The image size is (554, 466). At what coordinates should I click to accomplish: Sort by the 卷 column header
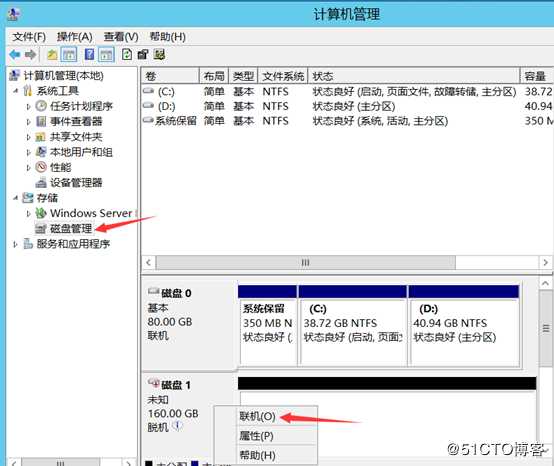point(170,76)
